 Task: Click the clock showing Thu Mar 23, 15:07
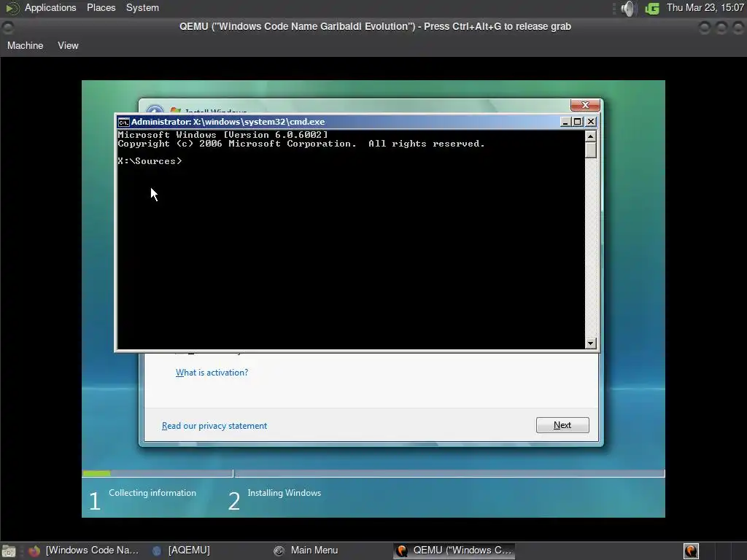click(705, 7)
